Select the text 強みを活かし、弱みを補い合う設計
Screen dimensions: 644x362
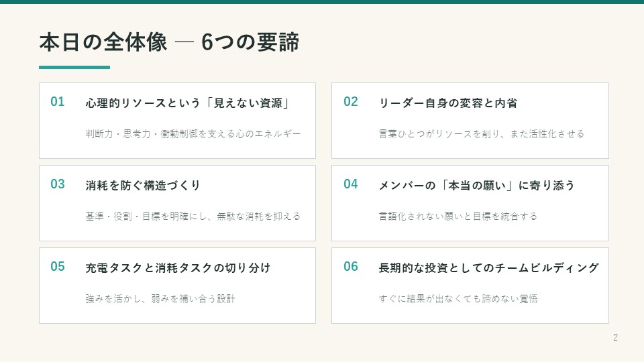(160, 299)
